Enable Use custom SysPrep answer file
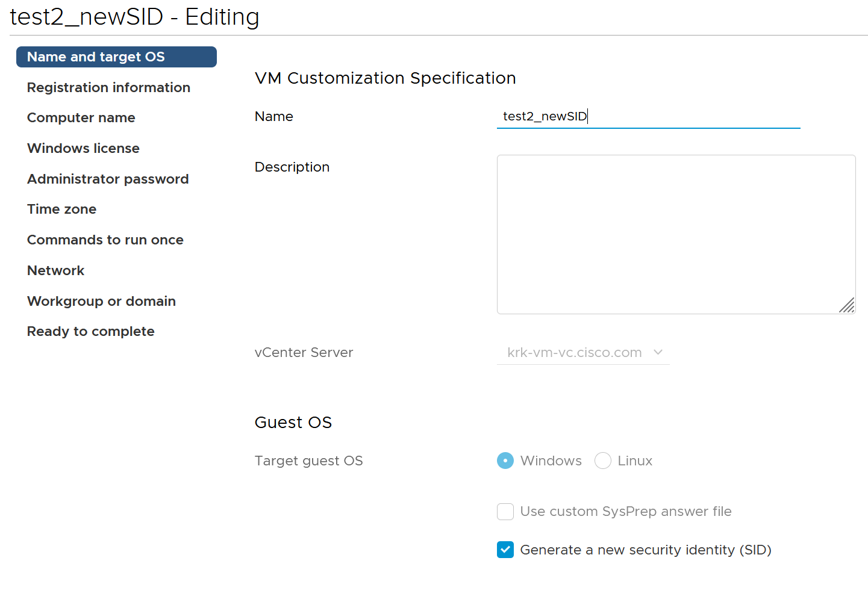This screenshot has height=599, width=868. 505,511
